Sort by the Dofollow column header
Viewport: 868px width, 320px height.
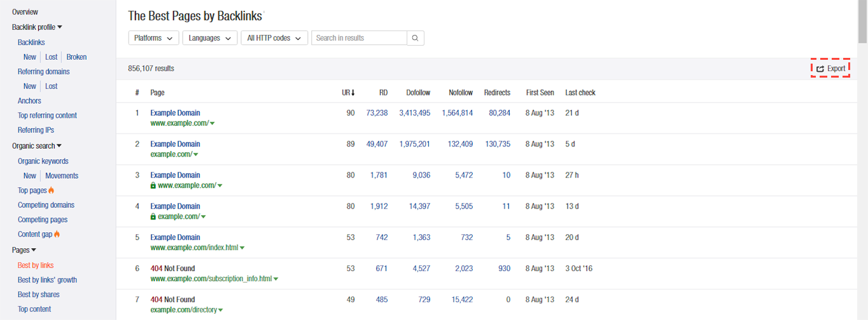pos(418,93)
